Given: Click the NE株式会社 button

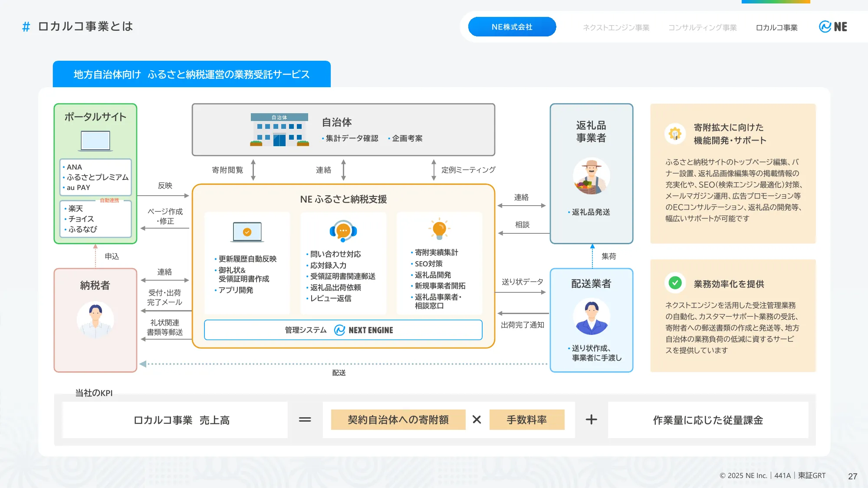Looking at the screenshot, I should pos(512,26).
